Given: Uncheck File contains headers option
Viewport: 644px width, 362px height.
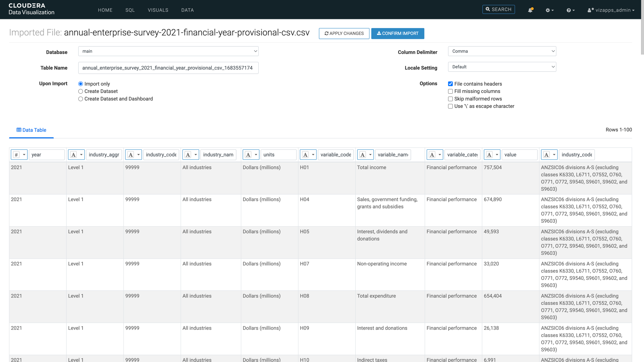Looking at the screenshot, I should click(x=450, y=84).
